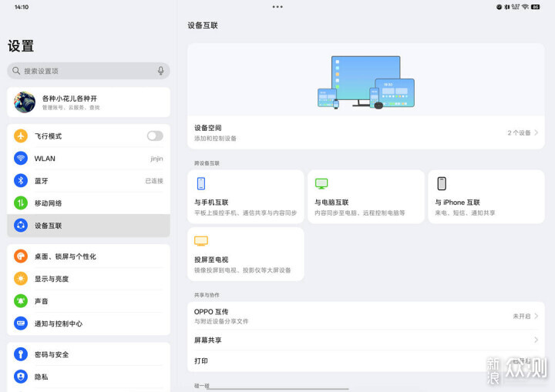The width and height of the screenshot is (555, 392).
Task: Open 各种小花儿各种开 account row
Action: click(89, 102)
